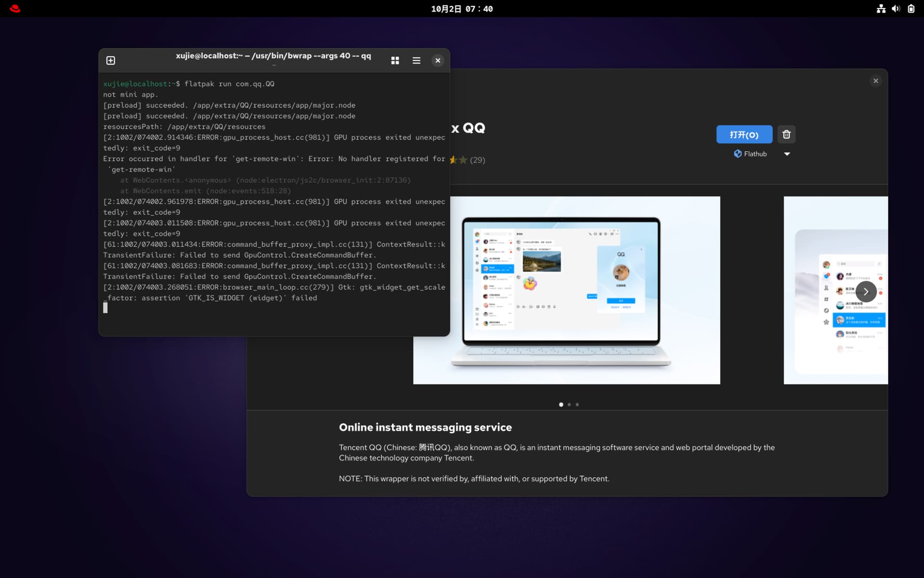Close the terminal window
The image size is (924, 578).
pyautogui.click(x=437, y=60)
